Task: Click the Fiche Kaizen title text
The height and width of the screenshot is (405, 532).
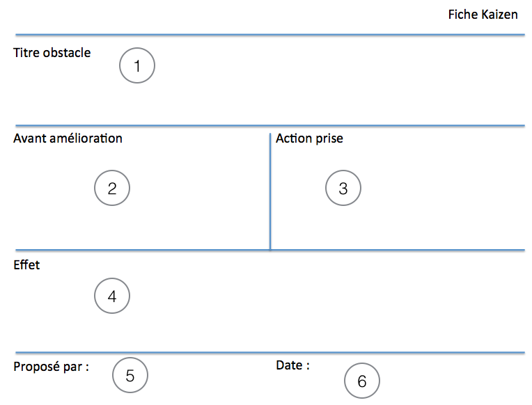Action: 483,15
